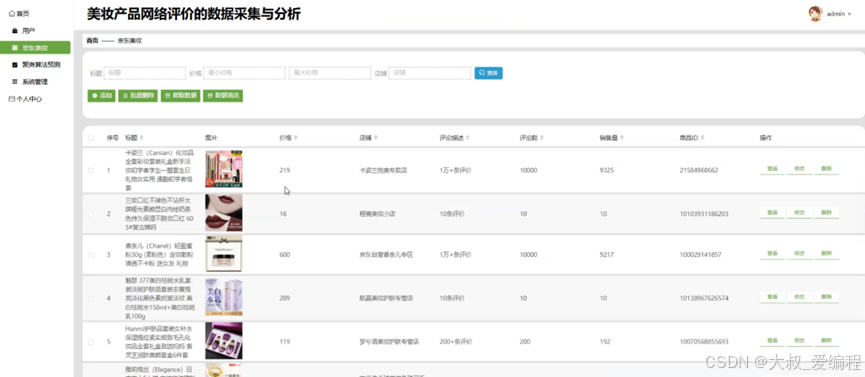Click the icon beside 聚类算法预测 in sidebar
Image resolution: width=865 pixels, height=377 pixels.
15,65
